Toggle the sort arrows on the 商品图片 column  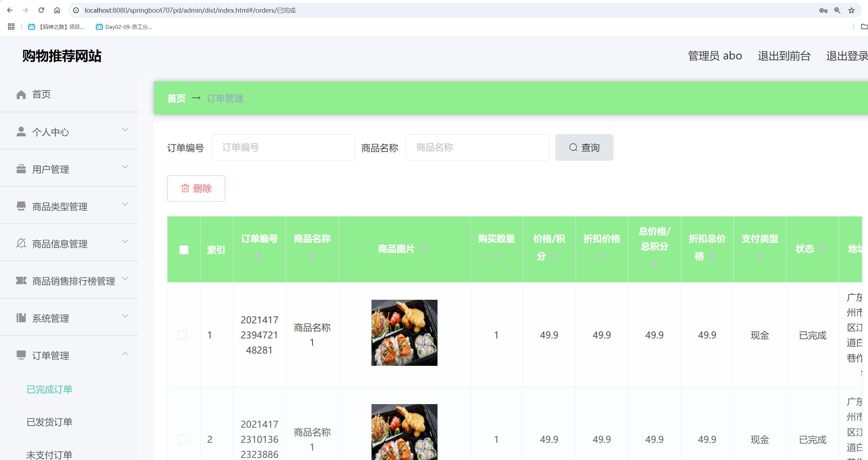pos(423,249)
